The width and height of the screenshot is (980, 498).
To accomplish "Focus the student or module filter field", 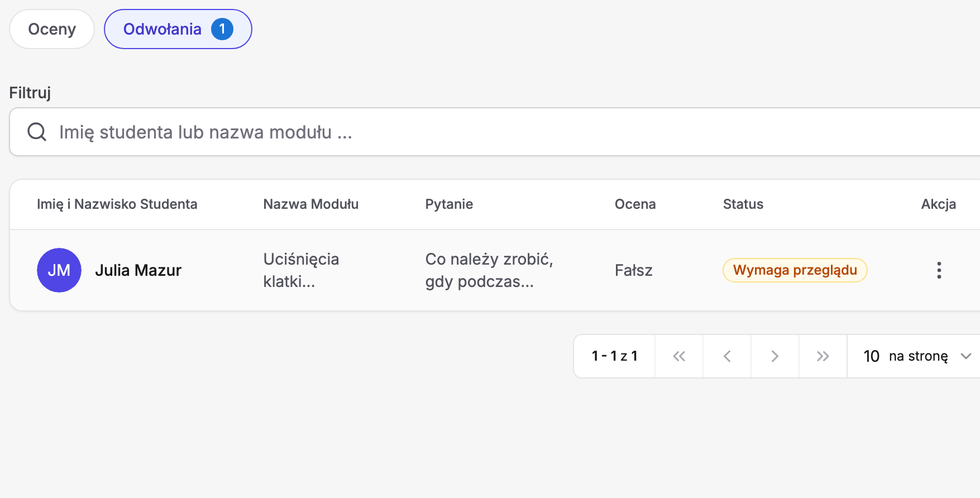I will (x=495, y=132).
